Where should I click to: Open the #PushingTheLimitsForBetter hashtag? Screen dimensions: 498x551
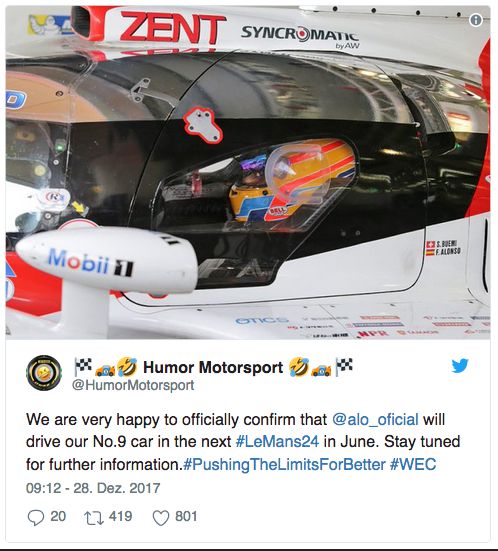[285, 465]
